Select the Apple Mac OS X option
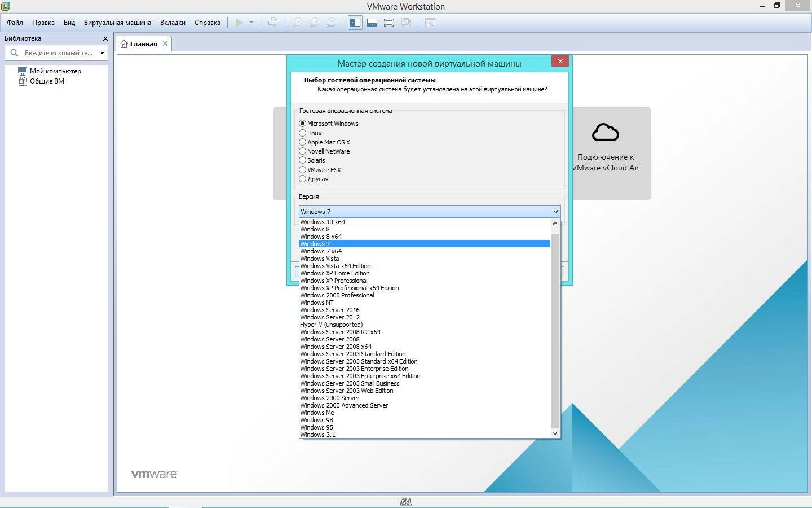The height and width of the screenshot is (508, 812). pyautogui.click(x=303, y=142)
